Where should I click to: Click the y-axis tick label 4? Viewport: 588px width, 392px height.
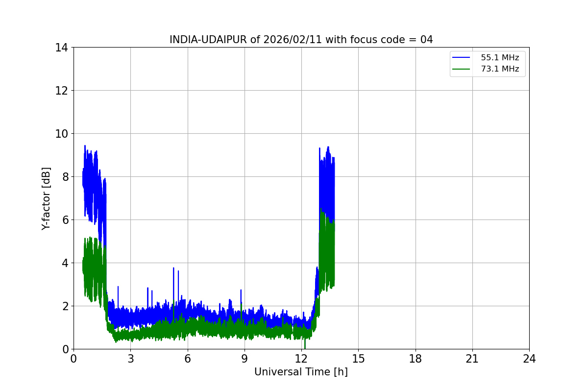64,263
